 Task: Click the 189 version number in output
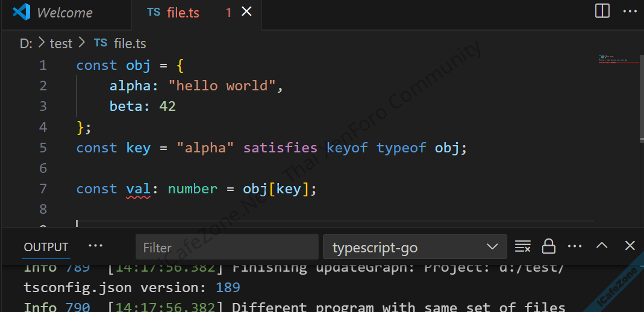228,287
